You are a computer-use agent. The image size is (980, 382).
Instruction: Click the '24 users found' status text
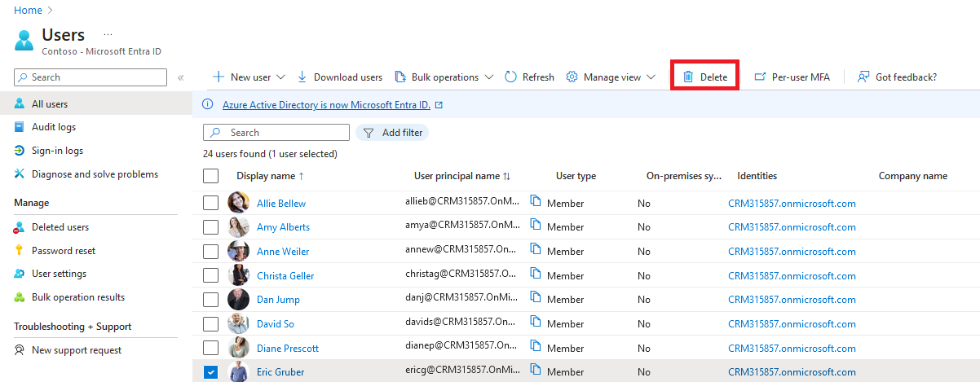click(x=270, y=154)
